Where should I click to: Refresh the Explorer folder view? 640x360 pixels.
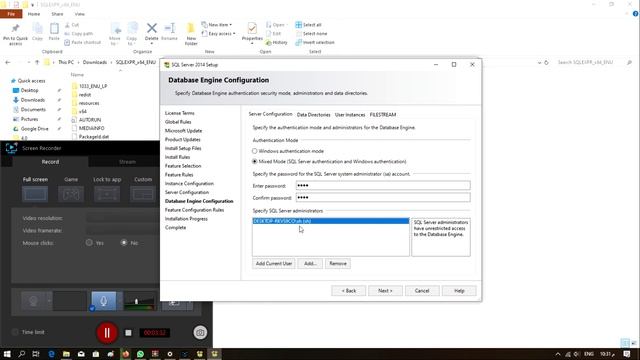point(546,62)
